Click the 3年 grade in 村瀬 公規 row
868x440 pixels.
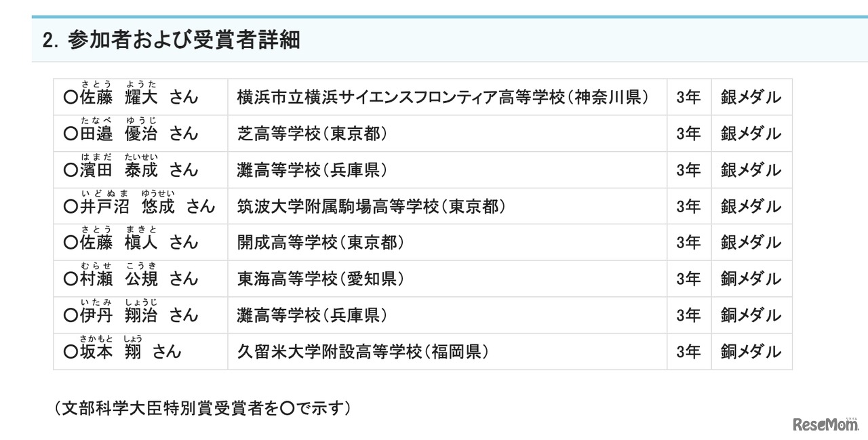pos(688,279)
